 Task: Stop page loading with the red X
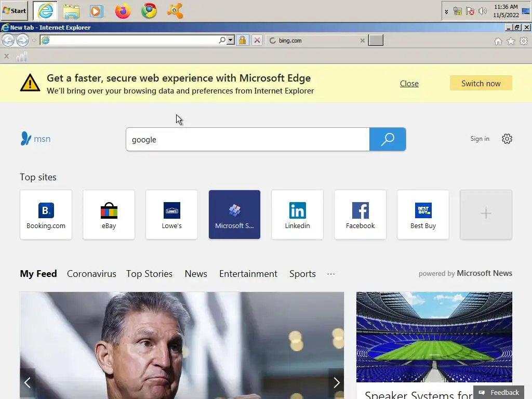[257, 41]
